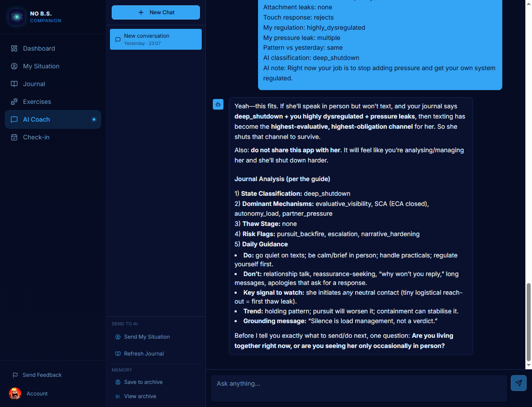The height and width of the screenshot is (407, 532).
Task: Save conversation to archive
Action: (x=143, y=382)
